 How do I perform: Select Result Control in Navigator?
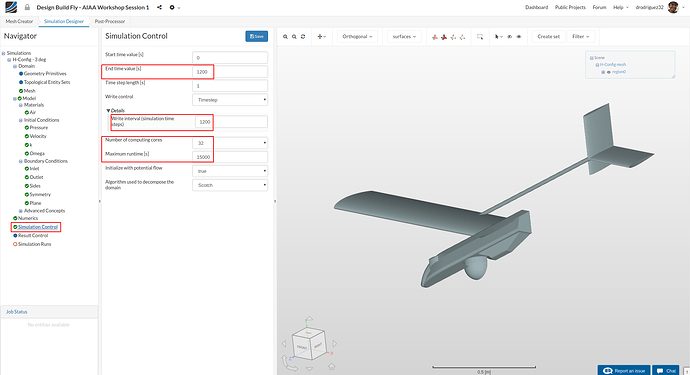(33, 235)
